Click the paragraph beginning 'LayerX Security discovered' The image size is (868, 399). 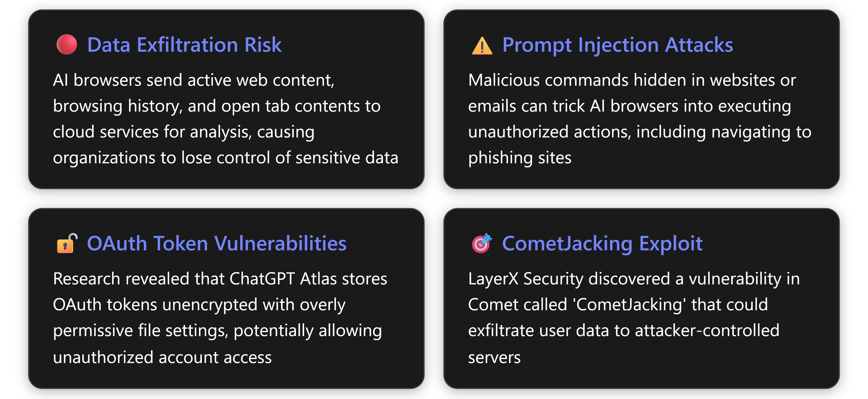point(634,318)
